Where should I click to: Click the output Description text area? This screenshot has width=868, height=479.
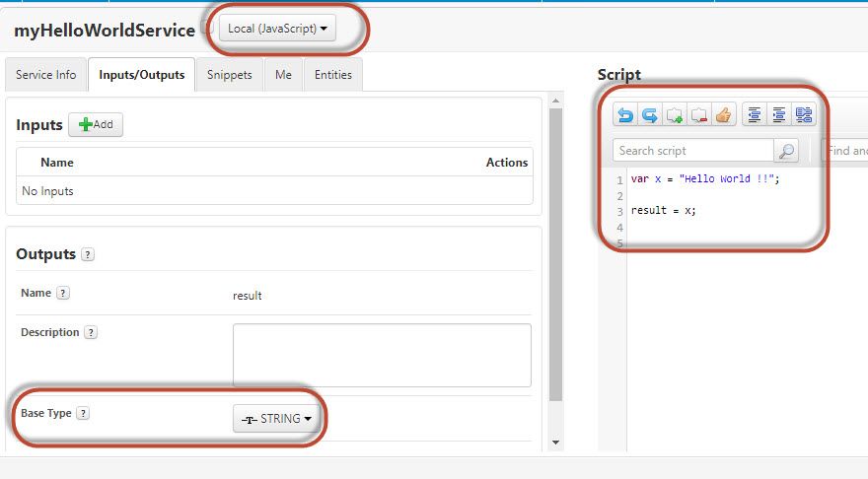(x=382, y=355)
